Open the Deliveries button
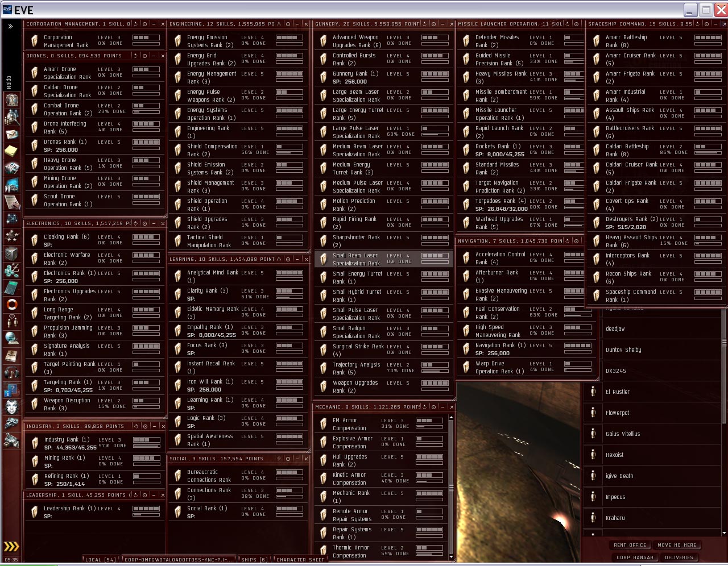The width and height of the screenshot is (728, 566). pyautogui.click(x=679, y=557)
